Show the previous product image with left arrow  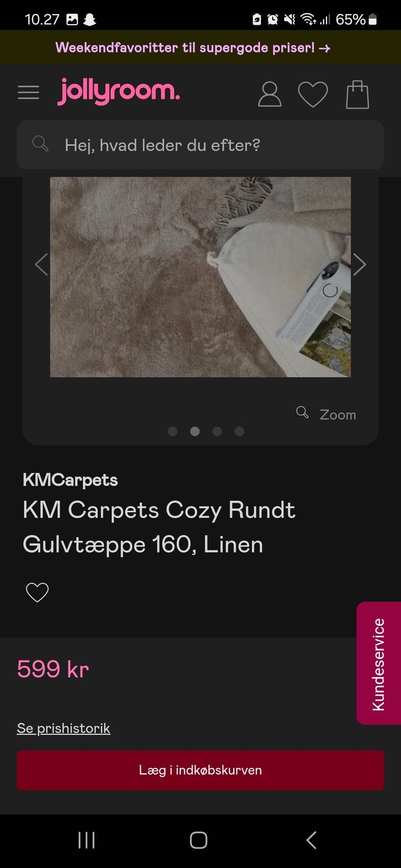point(41,265)
